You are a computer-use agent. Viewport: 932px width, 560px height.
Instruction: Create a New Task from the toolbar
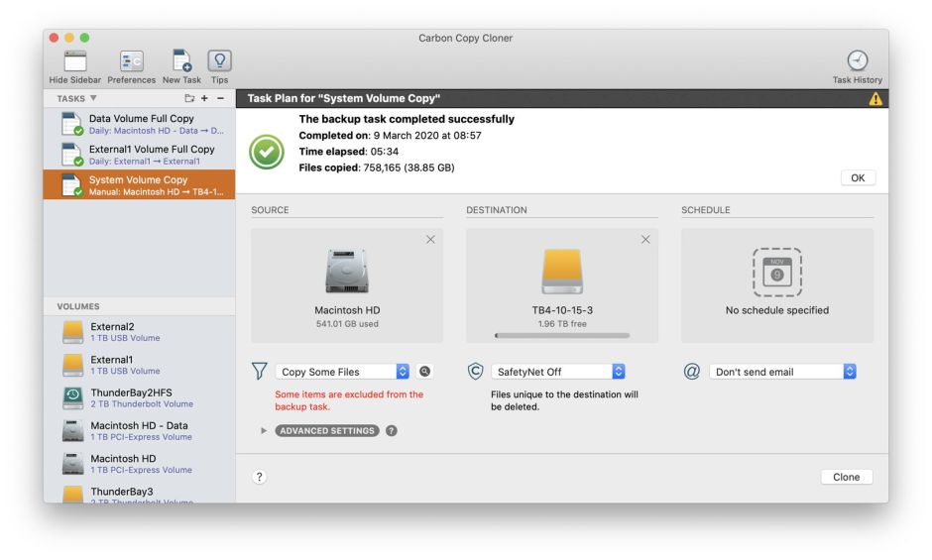[x=181, y=61]
